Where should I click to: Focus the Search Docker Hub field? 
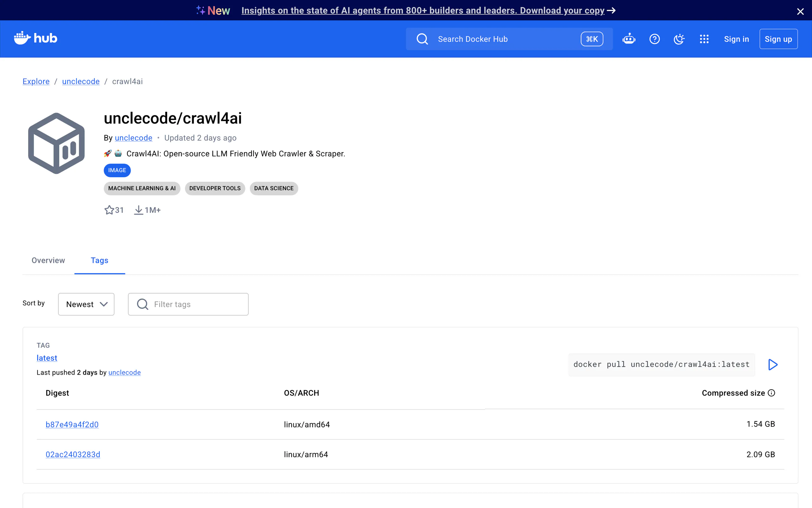point(509,39)
